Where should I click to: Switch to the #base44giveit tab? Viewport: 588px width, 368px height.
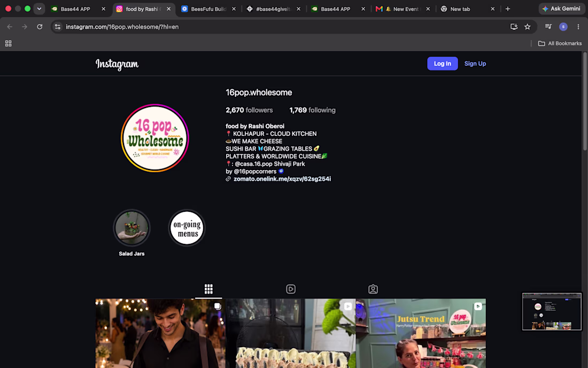[x=273, y=9]
